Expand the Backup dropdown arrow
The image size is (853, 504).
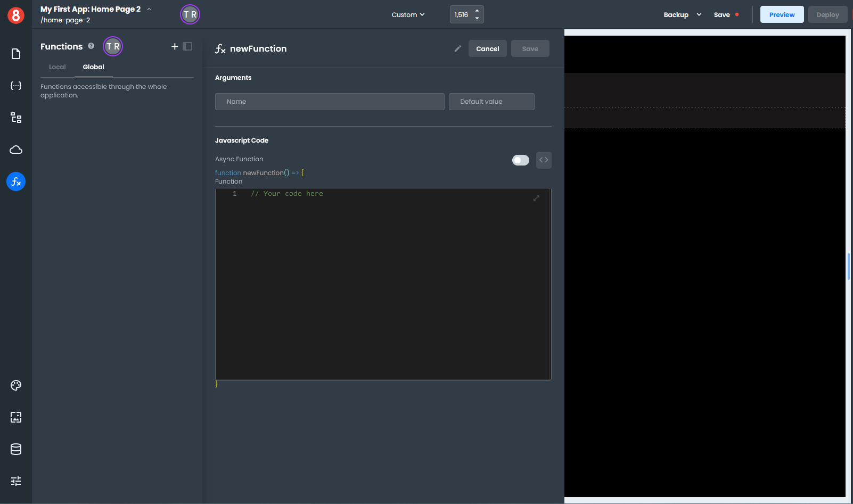coord(699,15)
